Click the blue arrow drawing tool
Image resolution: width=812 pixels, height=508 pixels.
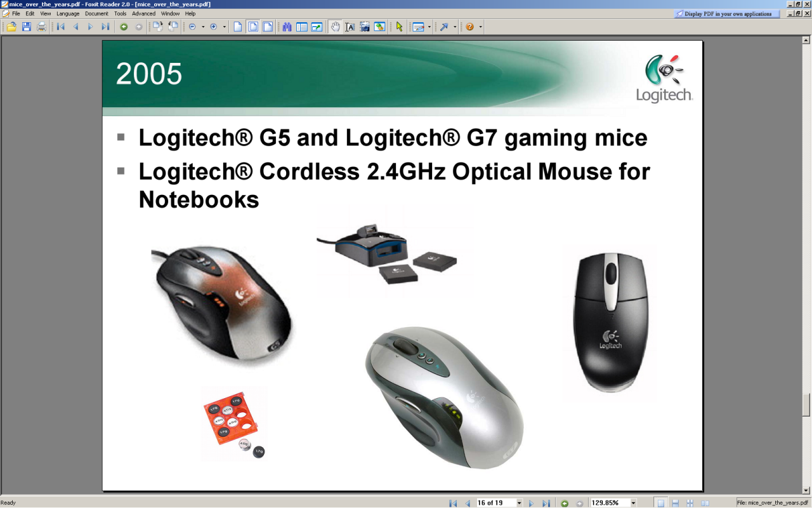click(444, 27)
